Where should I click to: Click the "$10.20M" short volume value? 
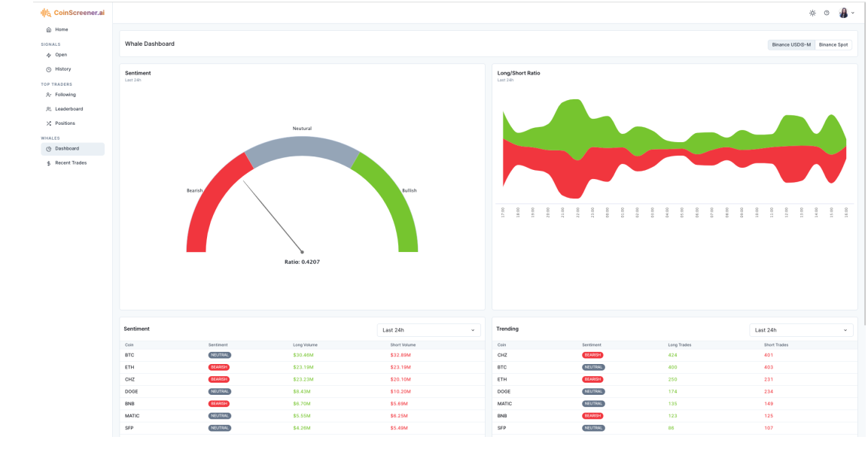click(x=400, y=392)
